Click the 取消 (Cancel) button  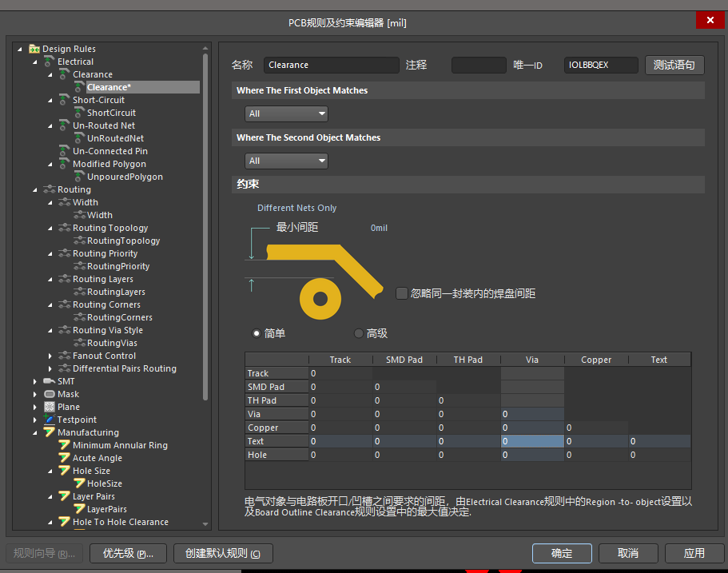click(x=628, y=553)
